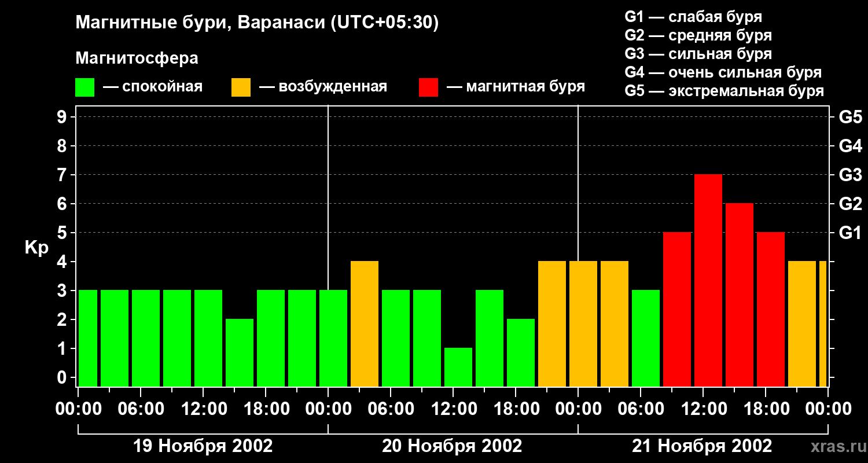The width and height of the screenshot is (868, 463).
Task: Click the green Kp 3 bar on 21 Ноября
Action: (646, 338)
